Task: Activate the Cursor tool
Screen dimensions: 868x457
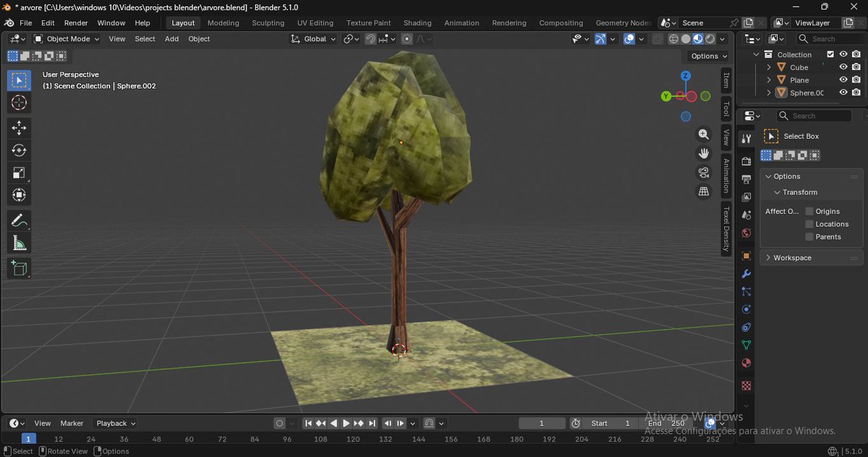Action: pos(20,103)
